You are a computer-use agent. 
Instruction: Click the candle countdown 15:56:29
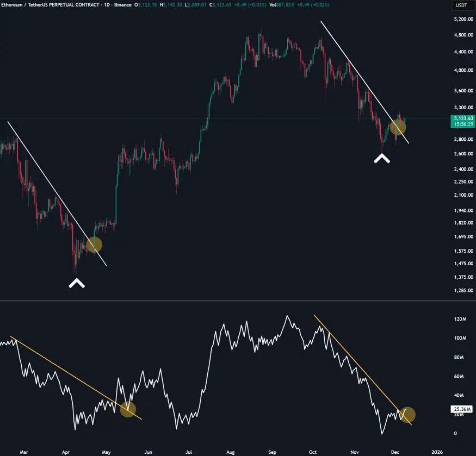point(463,124)
